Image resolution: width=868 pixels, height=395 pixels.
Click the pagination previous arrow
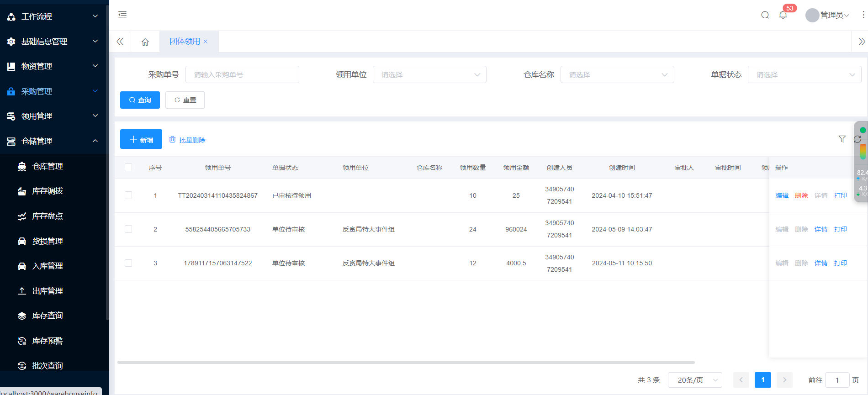point(741,380)
